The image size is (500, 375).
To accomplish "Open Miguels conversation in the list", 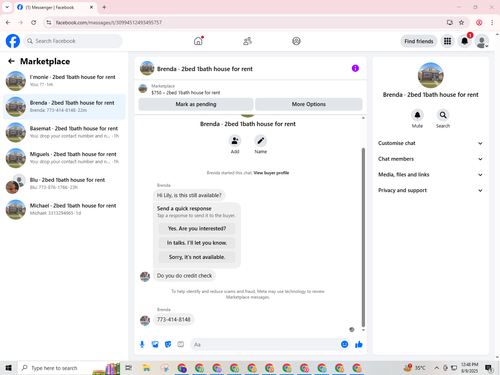I will 64,158.
